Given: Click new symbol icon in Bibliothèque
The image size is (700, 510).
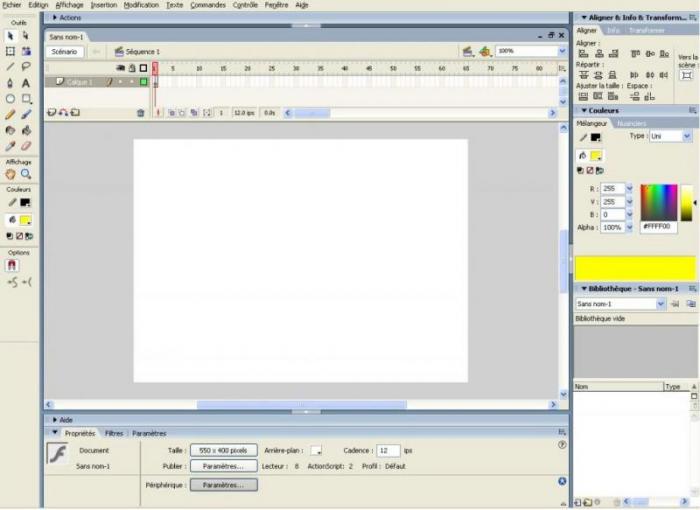Looking at the screenshot, I should pyautogui.click(x=578, y=502).
